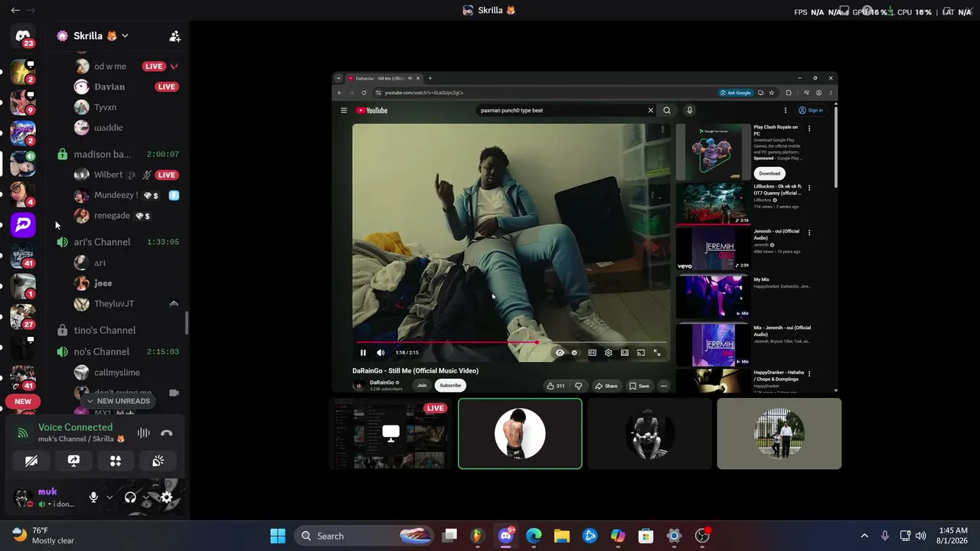The height and width of the screenshot is (551, 980).
Task: Join the DaRainGo channel membership
Action: coord(422,386)
